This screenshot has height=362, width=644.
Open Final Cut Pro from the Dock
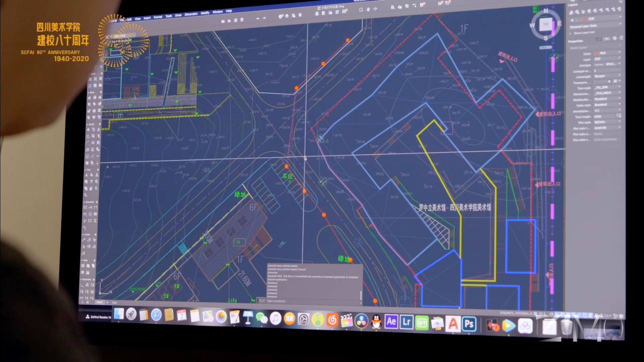pos(347,320)
